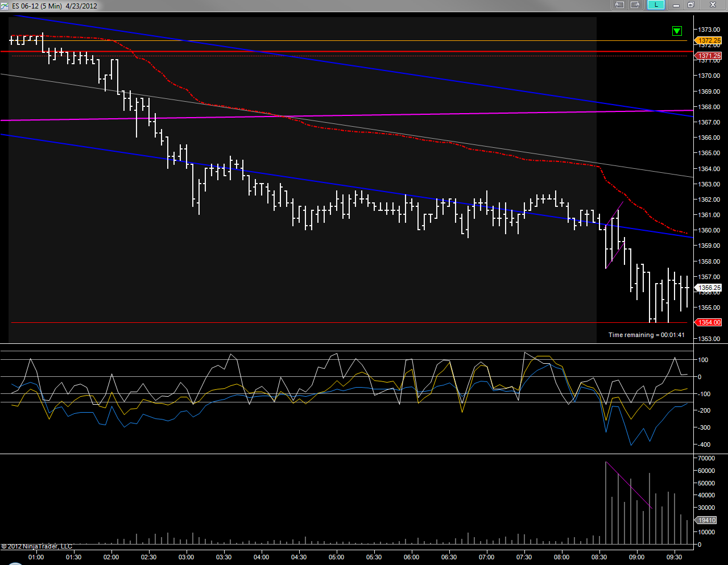Viewport: 728px width, 565px height.
Task: Click the 30000 volume scale label
Action: coord(707,508)
